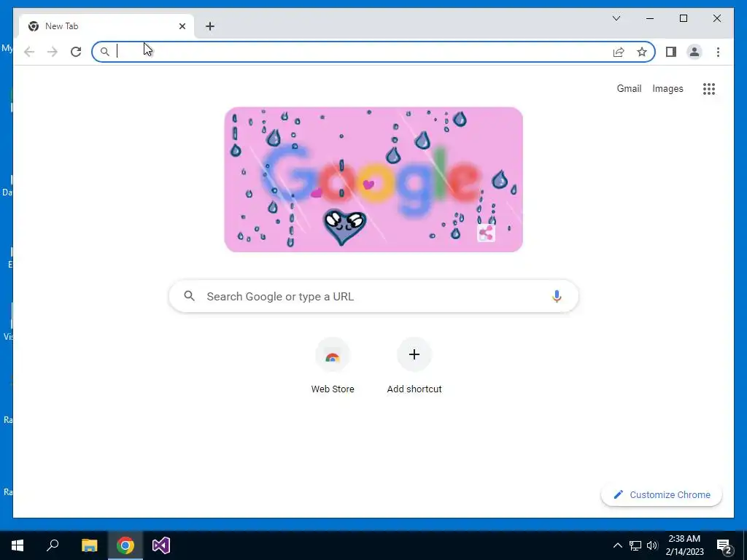The height and width of the screenshot is (560, 747).
Task: Open the volume tray icon
Action: tap(652, 545)
